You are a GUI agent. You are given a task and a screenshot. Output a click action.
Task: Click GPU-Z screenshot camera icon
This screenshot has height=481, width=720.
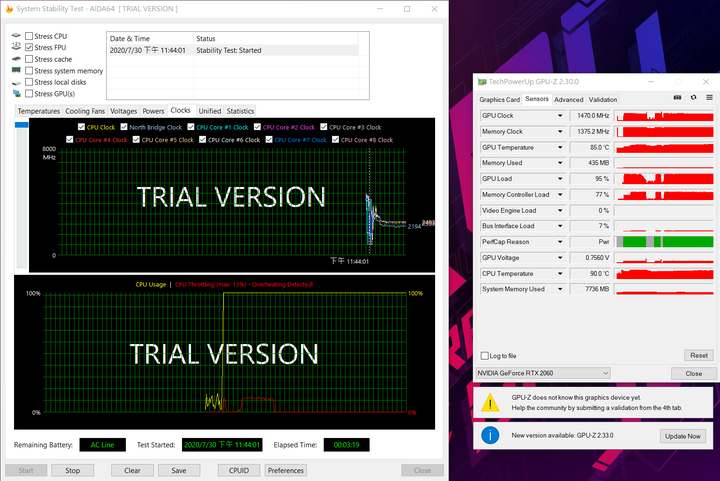click(677, 97)
